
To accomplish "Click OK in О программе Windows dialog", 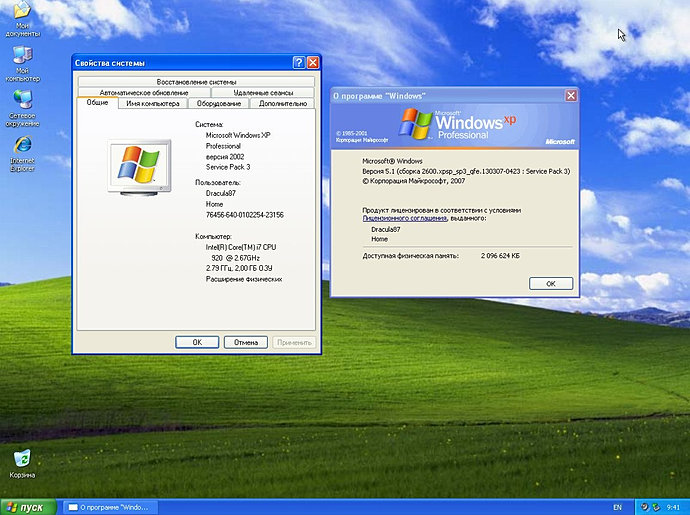I will tap(551, 283).
